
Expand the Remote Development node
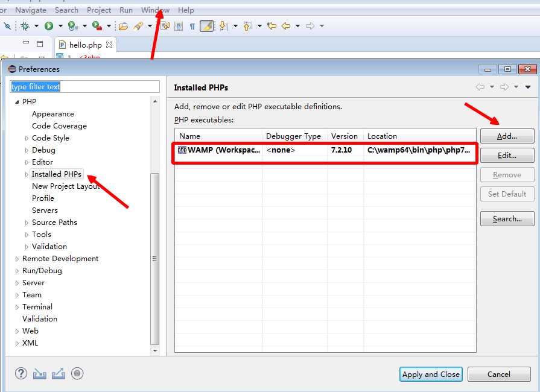point(17,259)
